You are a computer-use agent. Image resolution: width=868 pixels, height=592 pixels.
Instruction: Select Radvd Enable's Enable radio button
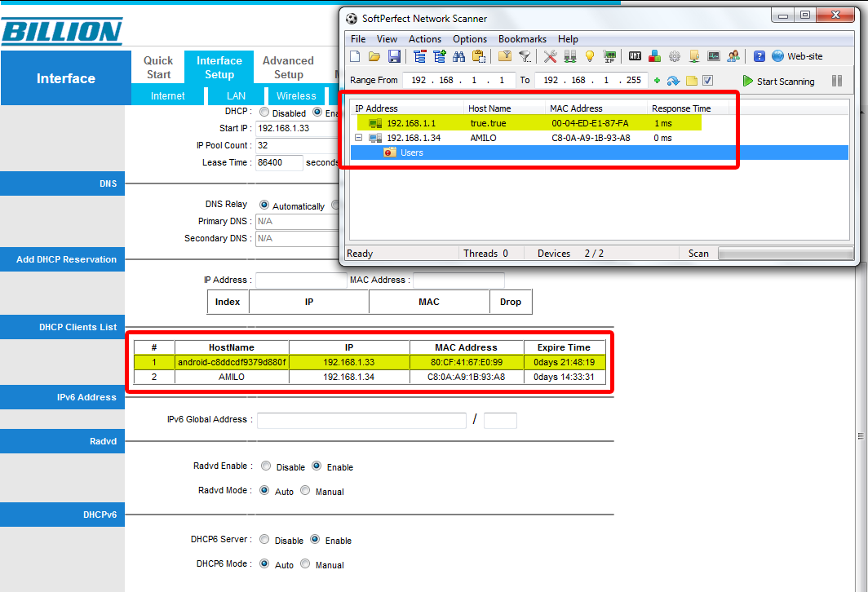(x=317, y=466)
